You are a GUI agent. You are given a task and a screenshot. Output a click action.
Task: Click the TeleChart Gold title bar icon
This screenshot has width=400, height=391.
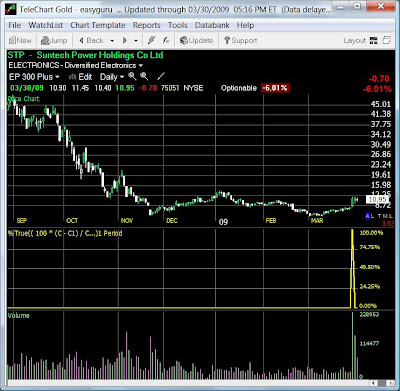11,9
